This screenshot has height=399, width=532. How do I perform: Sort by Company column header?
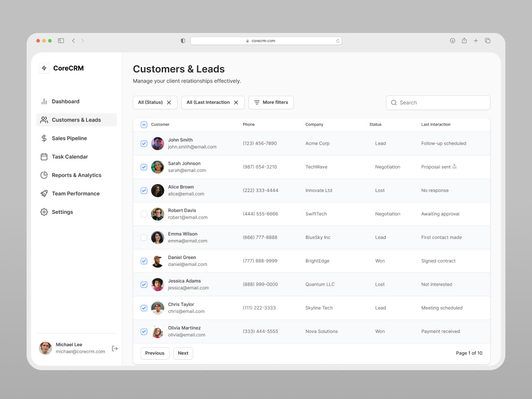point(314,124)
